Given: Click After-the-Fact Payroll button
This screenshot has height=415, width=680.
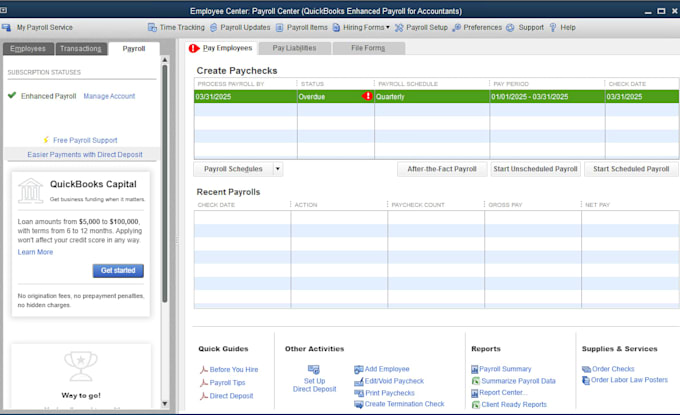Looking at the screenshot, I should tap(442, 169).
